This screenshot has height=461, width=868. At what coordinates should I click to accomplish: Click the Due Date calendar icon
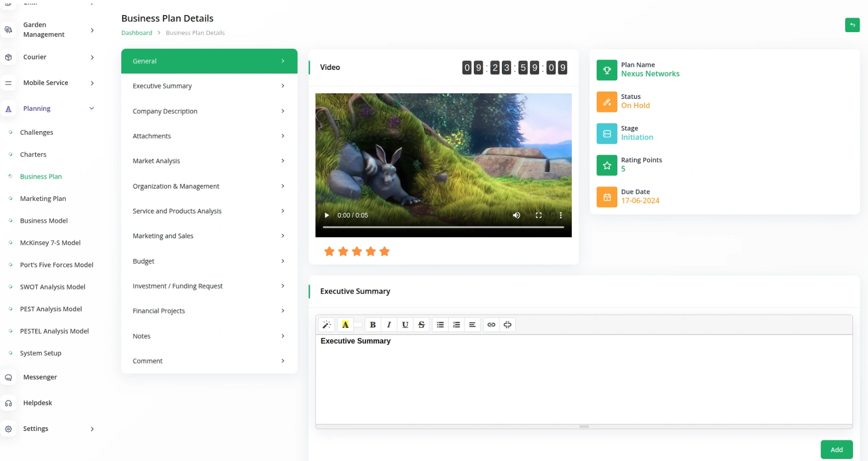[606, 197]
